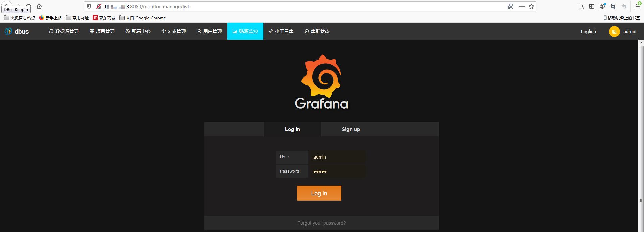Open the 数据源管理 menu
The height and width of the screenshot is (232, 644).
click(64, 31)
